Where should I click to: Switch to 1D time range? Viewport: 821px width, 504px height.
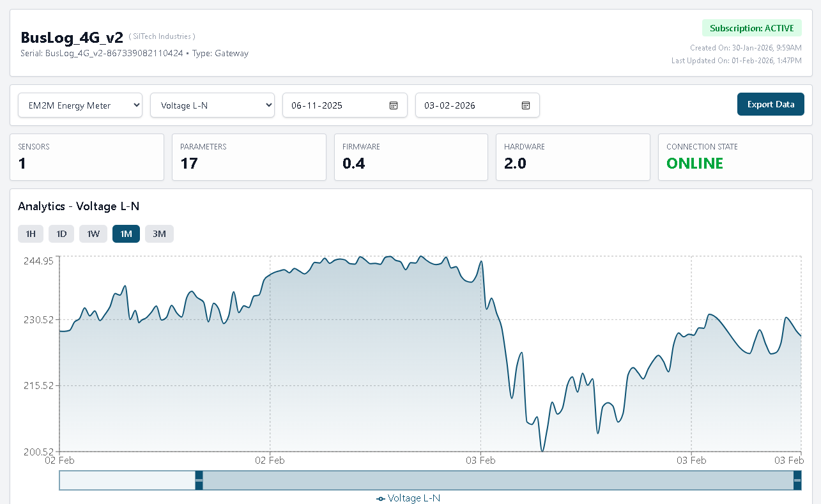tap(61, 234)
